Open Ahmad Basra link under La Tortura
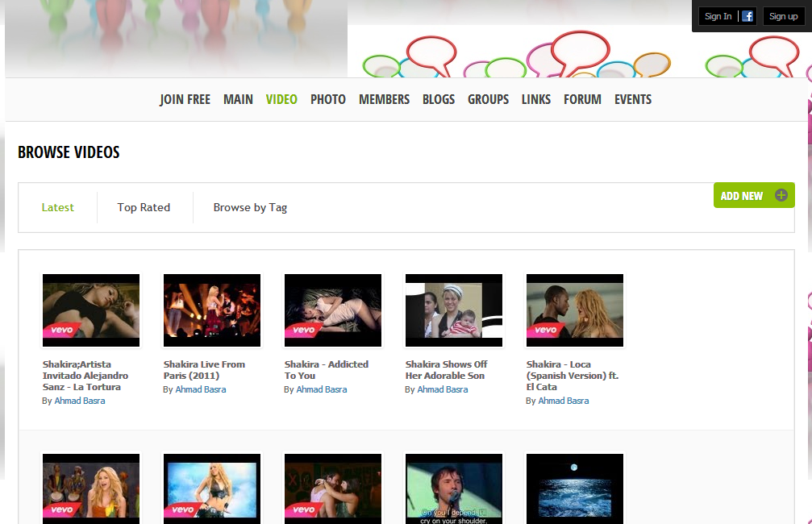The width and height of the screenshot is (812, 524). [x=80, y=401]
